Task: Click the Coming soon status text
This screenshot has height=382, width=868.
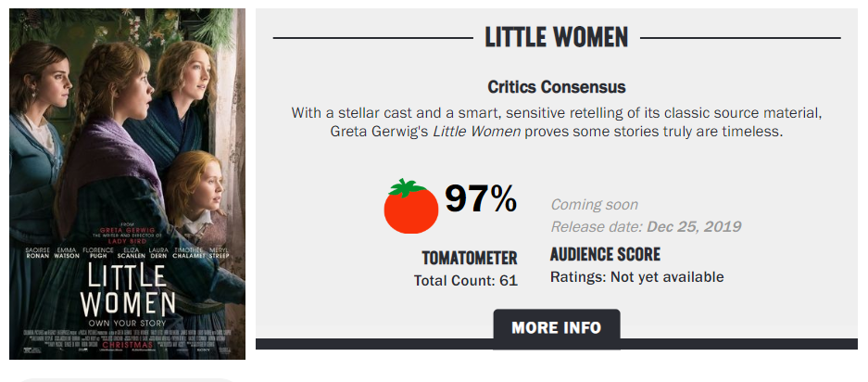Action: point(594,205)
